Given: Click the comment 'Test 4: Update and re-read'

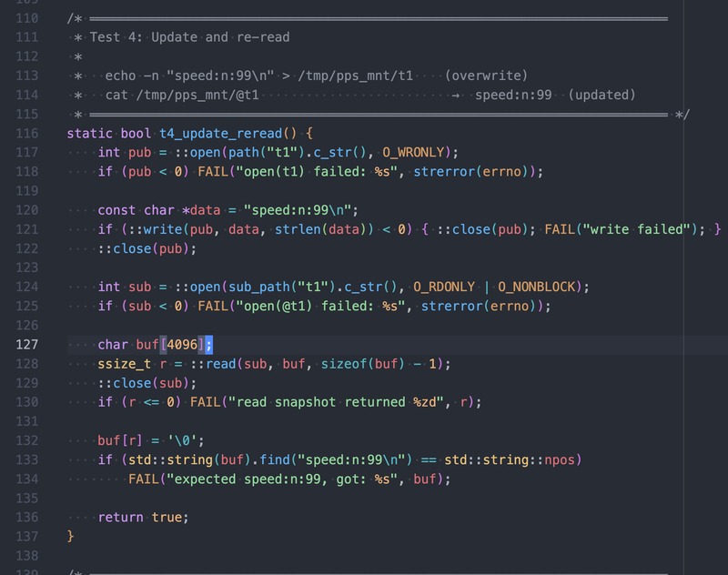Looking at the screenshot, I should tap(189, 37).
